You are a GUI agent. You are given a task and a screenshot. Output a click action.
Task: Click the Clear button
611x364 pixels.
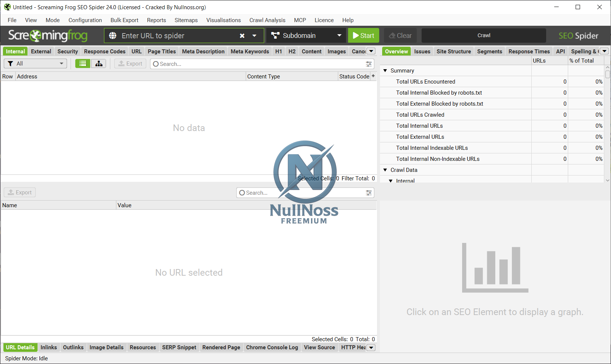point(401,36)
